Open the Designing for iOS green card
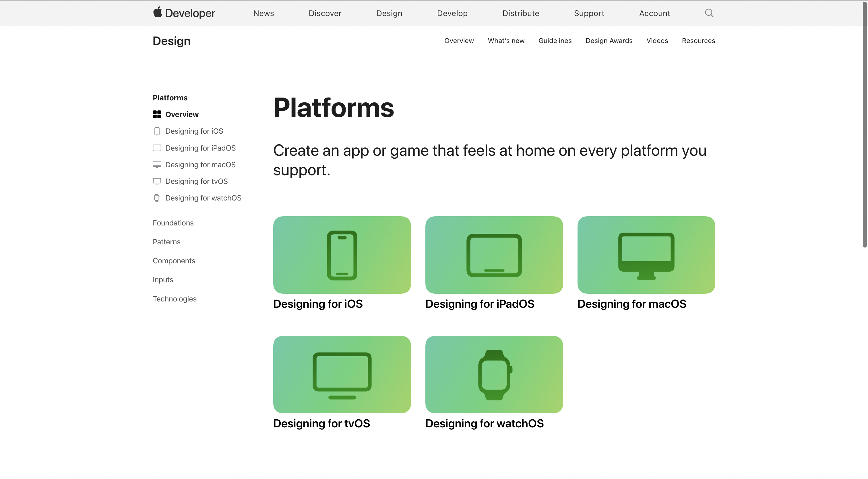 pos(342,255)
